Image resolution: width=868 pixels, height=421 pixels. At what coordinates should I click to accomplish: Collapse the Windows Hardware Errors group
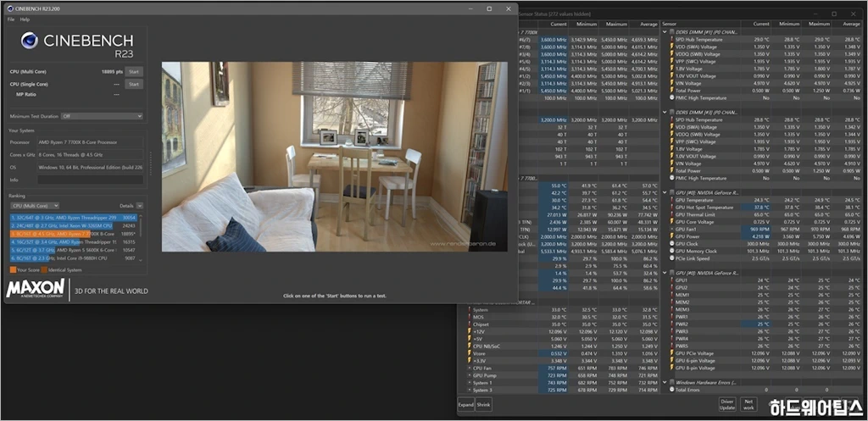click(665, 383)
